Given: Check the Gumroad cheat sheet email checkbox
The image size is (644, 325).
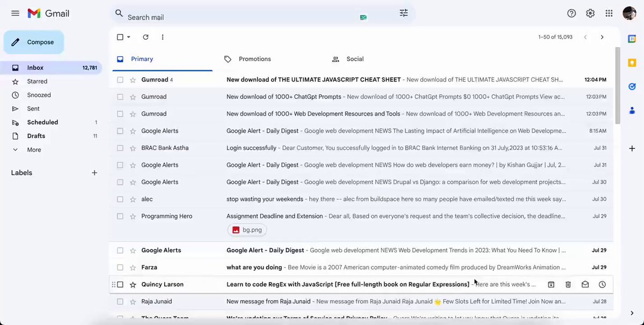Looking at the screenshot, I should [120, 80].
